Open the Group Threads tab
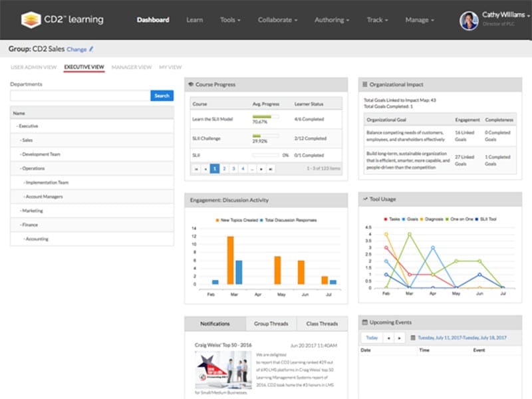The image size is (532, 399). tap(271, 324)
